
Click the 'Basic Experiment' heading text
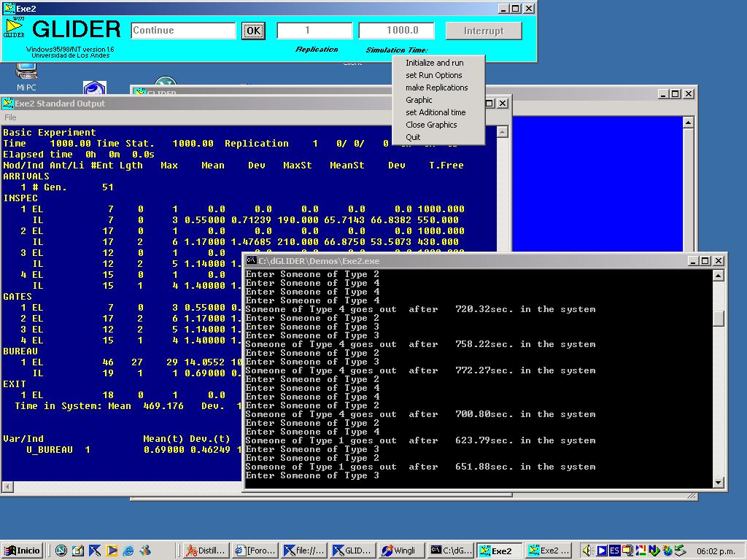tap(50, 133)
